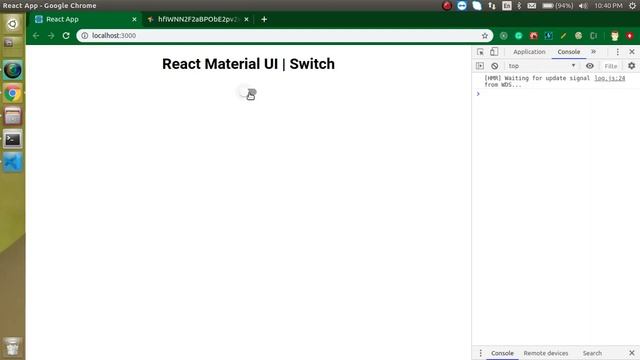Open the log.js:24 source link
Image resolution: width=640 pixels, height=360 pixels.
[610, 78]
